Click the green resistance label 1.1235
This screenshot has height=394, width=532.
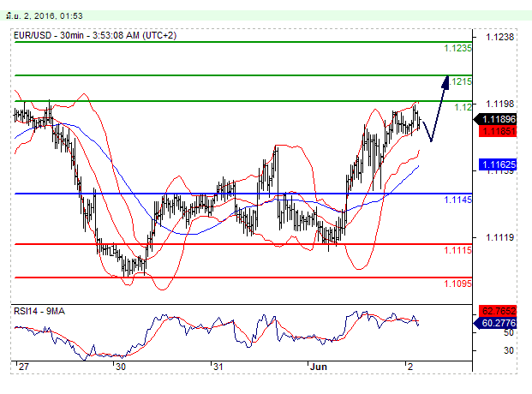click(x=457, y=48)
